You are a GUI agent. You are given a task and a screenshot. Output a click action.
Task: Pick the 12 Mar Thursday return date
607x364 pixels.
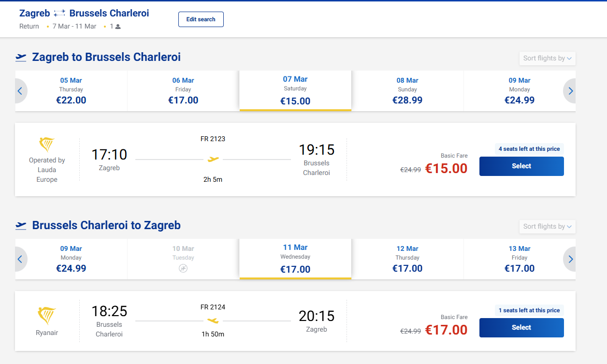(x=407, y=259)
